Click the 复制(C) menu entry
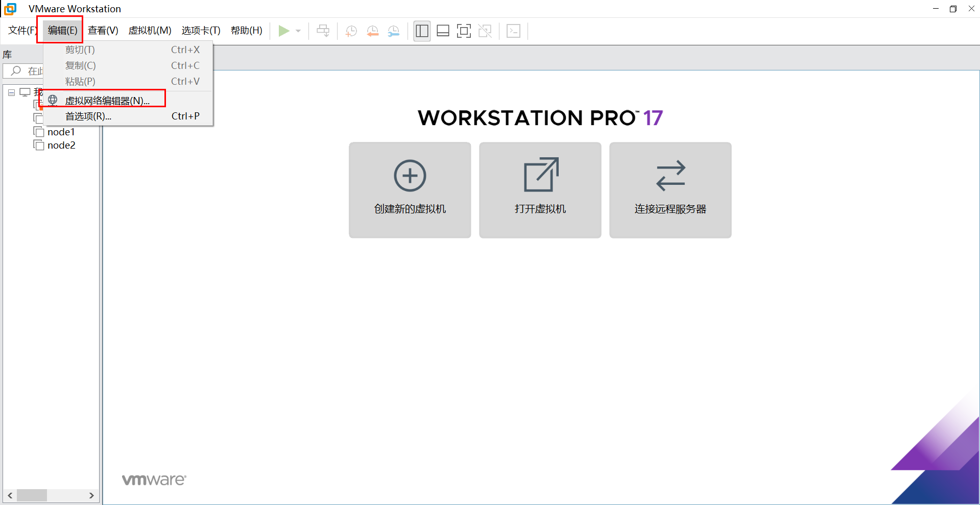 tap(128, 65)
